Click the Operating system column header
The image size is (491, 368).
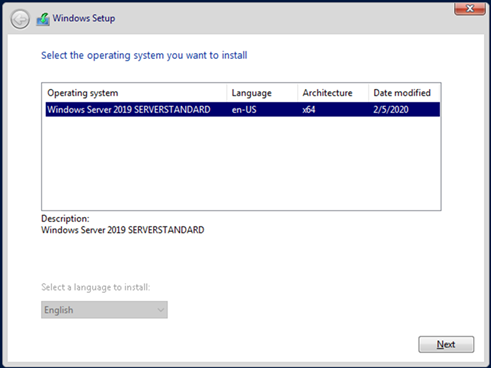(x=136, y=93)
